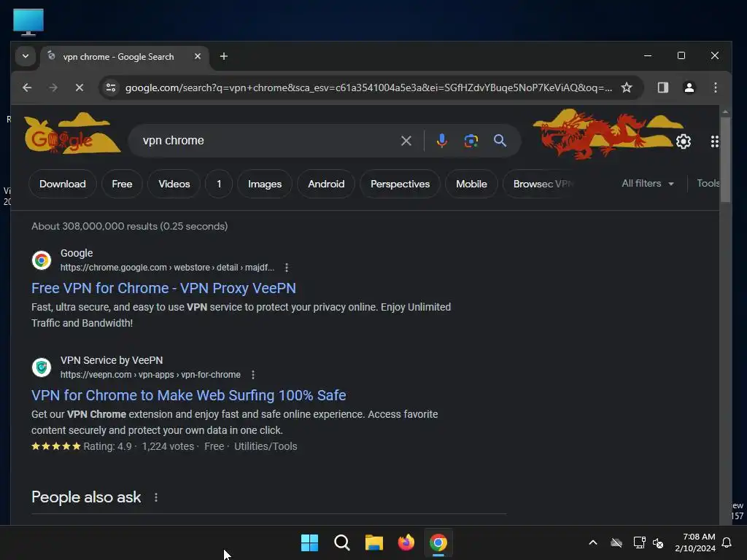
Task: Click the cloud sync tray icon
Action: 616,542
